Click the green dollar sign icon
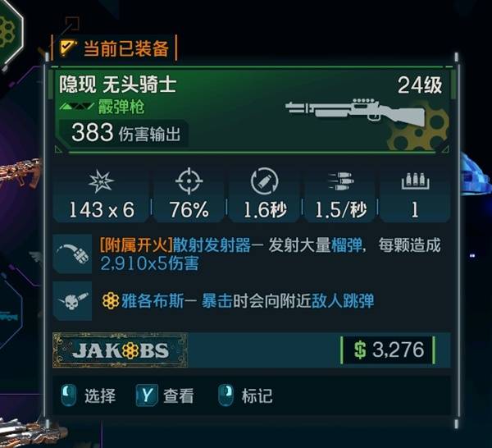 (360, 350)
